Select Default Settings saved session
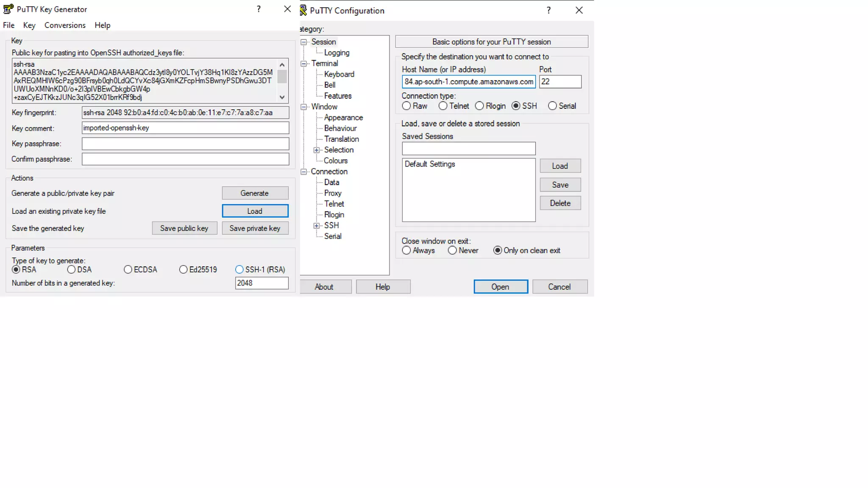Image resolution: width=868 pixels, height=488 pixels. 429,164
